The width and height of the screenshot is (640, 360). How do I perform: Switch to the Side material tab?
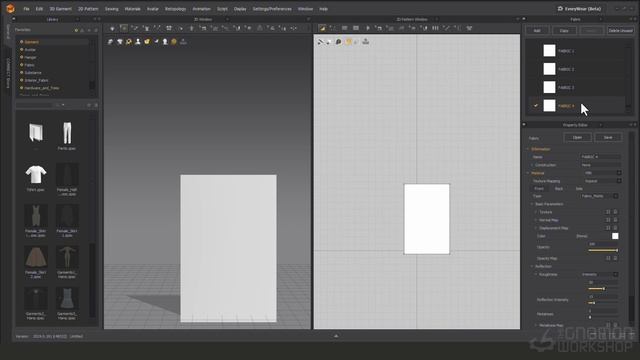pos(579,189)
